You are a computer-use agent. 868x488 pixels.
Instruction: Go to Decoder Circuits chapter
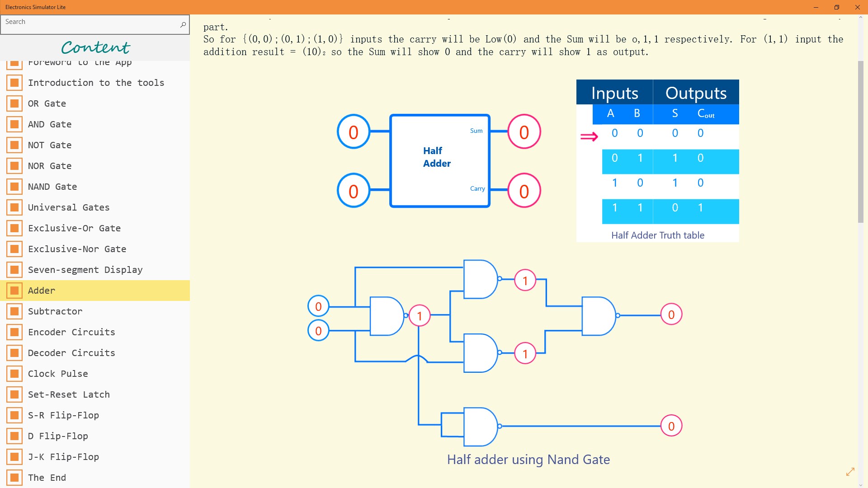pyautogui.click(x=71, y=353)
